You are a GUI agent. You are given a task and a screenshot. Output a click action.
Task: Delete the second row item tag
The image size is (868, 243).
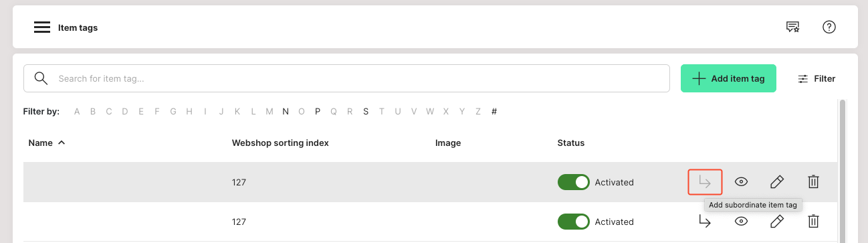(x=813, y=222)
